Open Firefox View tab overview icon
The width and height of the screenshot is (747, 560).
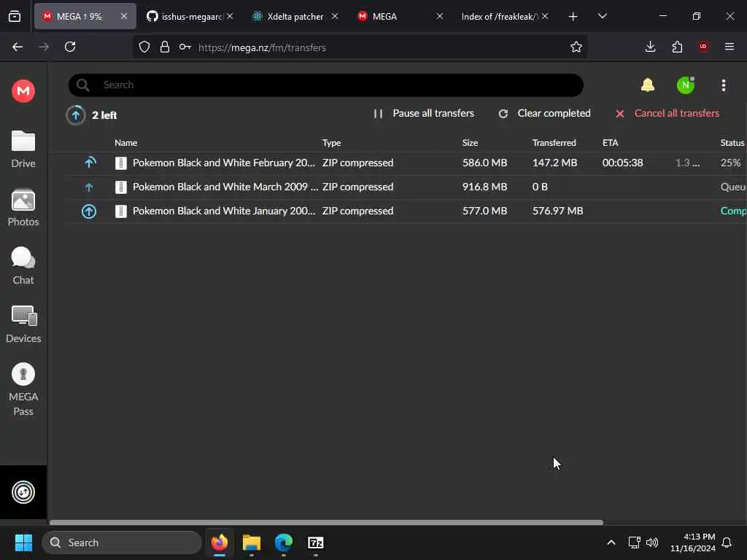pyautogui.click(x=15, y=17)
